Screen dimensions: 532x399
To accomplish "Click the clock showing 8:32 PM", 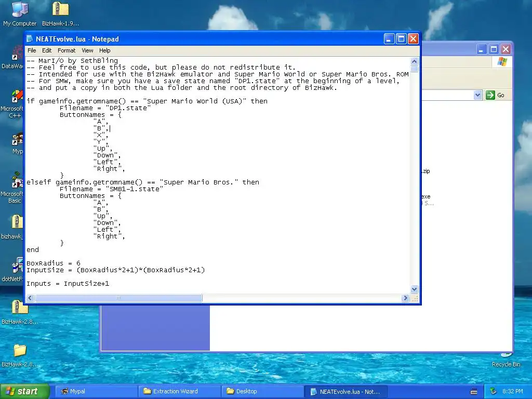I will tap(512, 391).
